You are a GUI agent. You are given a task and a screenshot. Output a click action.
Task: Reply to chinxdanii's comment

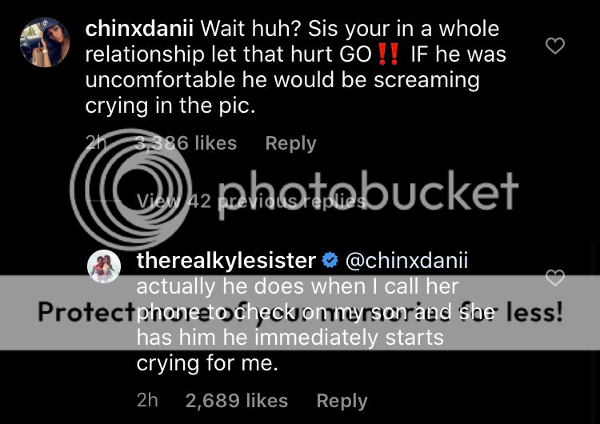click(x=290, y=144)
